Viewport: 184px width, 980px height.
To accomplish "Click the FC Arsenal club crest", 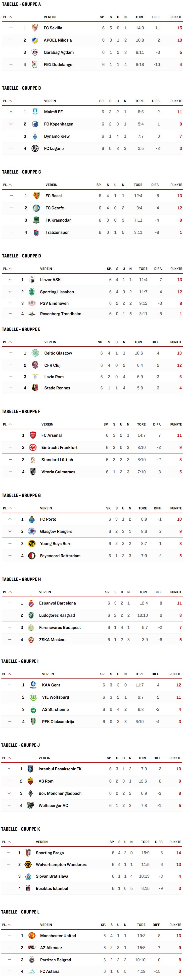I will click(x=33, y=435).
